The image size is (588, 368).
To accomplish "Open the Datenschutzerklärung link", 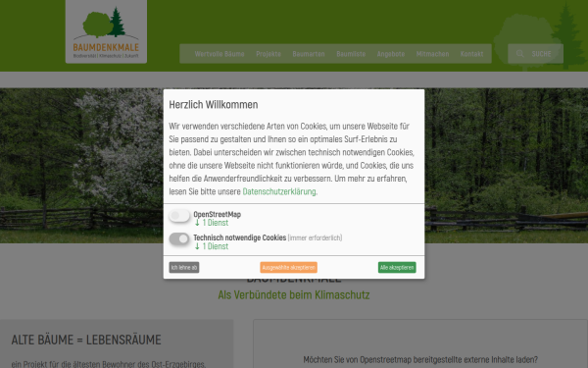I will pos(279,191).
